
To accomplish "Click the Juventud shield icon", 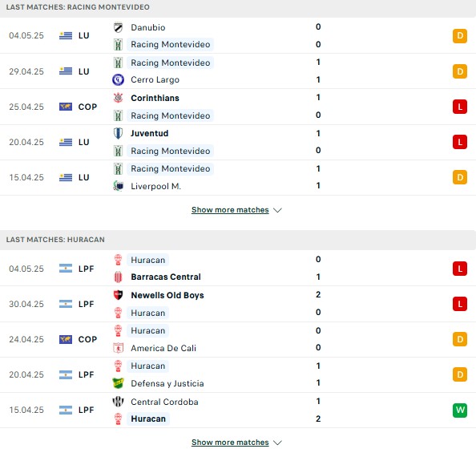I will [118, 133].
